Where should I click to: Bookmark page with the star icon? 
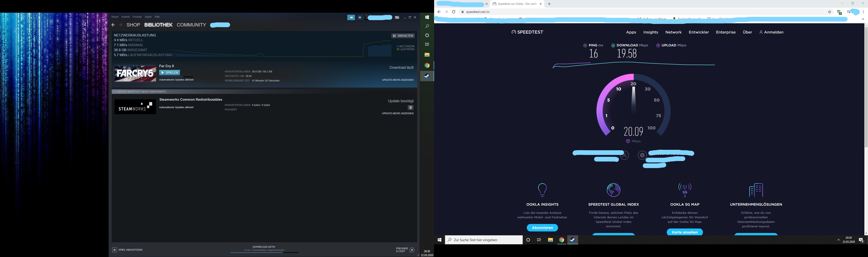tap(830, 12)
